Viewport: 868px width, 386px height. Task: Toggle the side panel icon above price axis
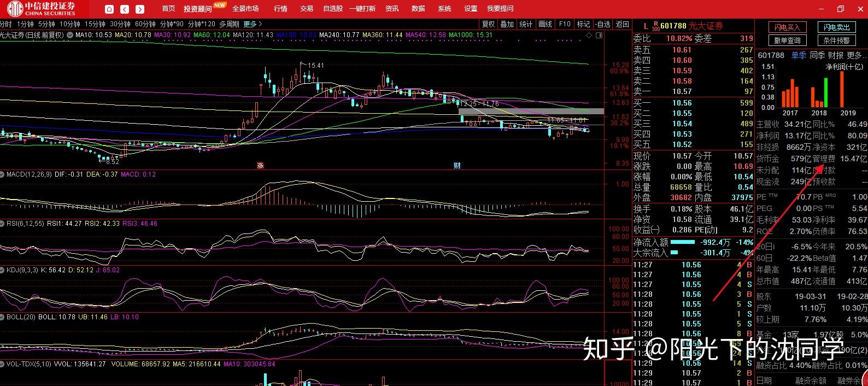599,35
